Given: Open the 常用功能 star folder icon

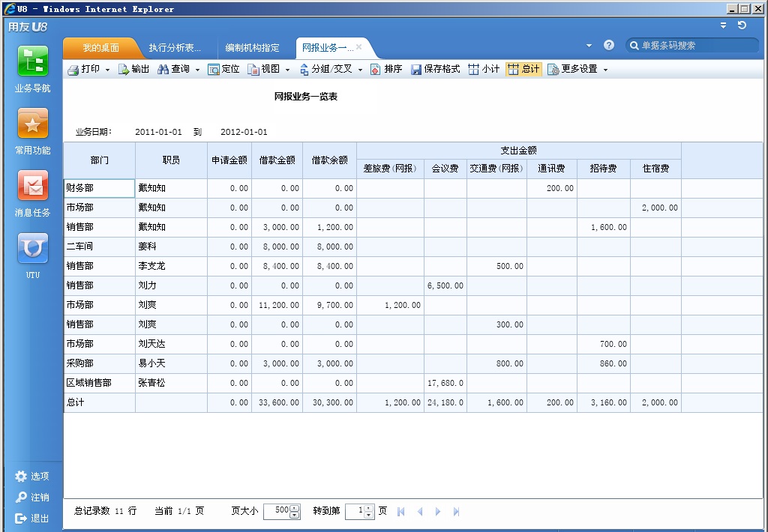Looking at the screenshot, I should 33,124.
